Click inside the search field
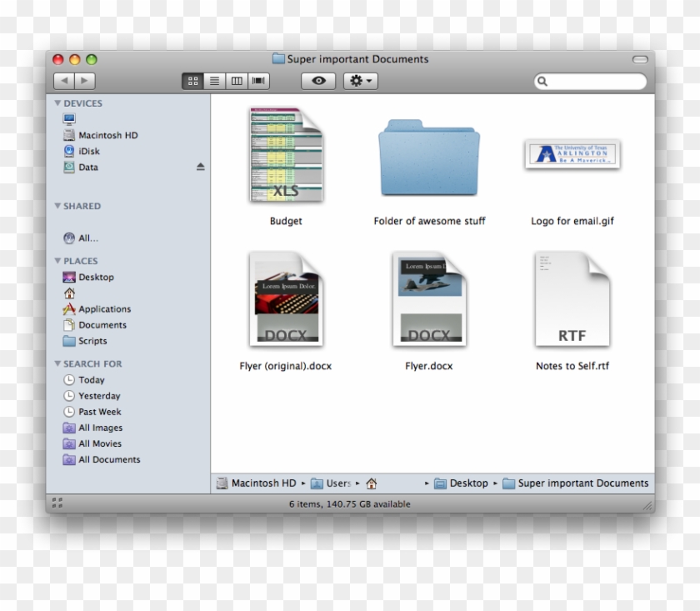Image resolution: width=700 pixels, height=611 pixels. coord(590,81)
